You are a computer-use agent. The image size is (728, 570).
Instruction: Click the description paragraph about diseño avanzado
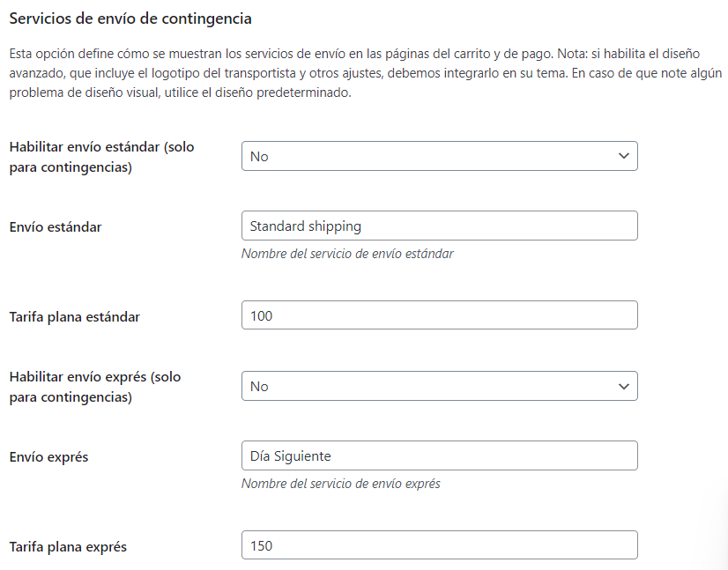coord(366,73)
